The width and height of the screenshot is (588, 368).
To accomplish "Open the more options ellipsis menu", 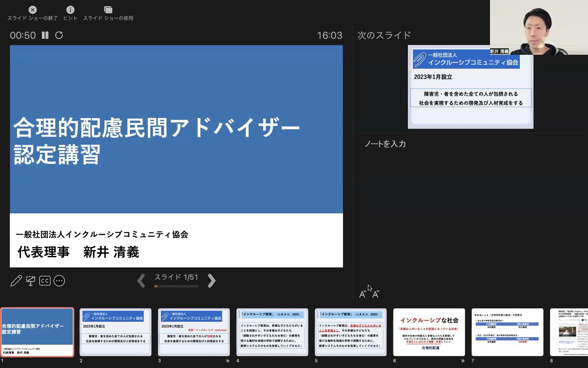I will (x=59, y=281).
